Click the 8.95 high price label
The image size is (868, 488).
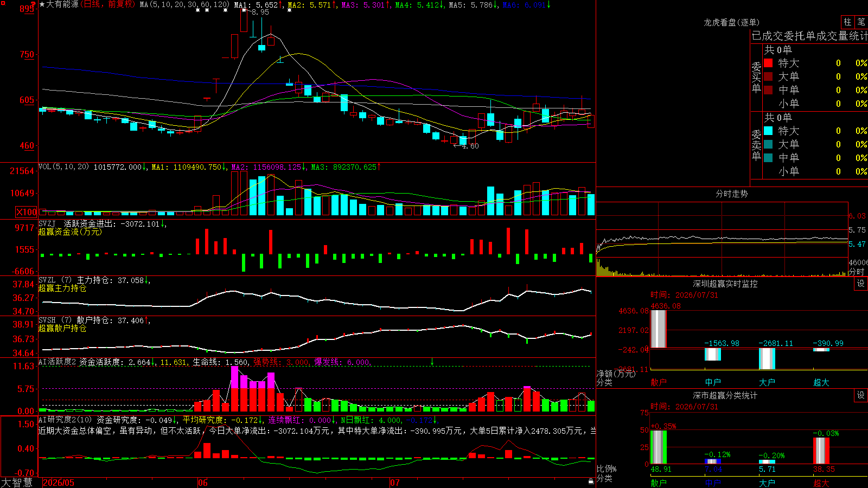pyautogui.click(x=260, y=12)
